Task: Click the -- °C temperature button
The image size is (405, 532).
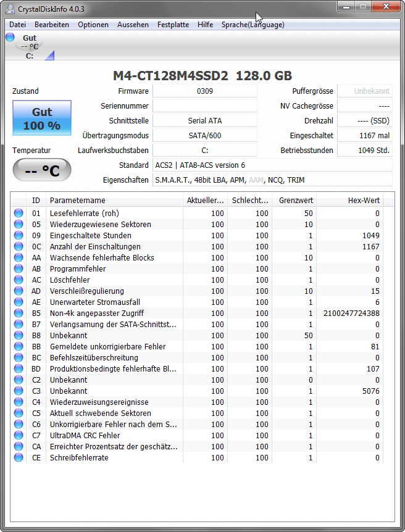Action: [42, 170]
